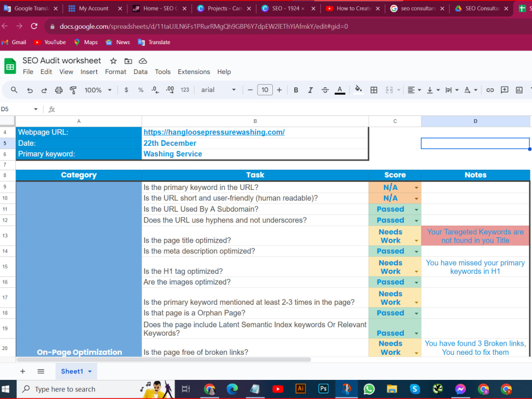Open vertical align dropdown
The height and width of the screenshot is (399, 532).
[433, 90]
